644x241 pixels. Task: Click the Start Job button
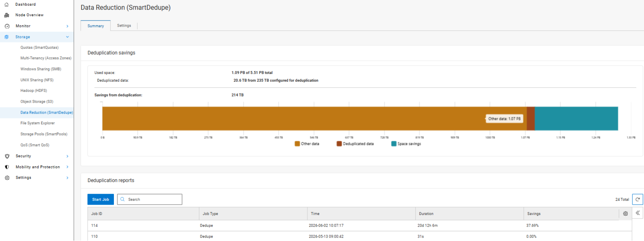(x=101, y=199)
